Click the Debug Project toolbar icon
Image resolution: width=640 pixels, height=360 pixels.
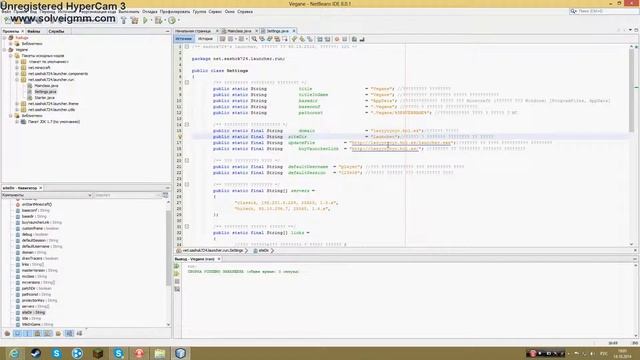click(158, 20)
